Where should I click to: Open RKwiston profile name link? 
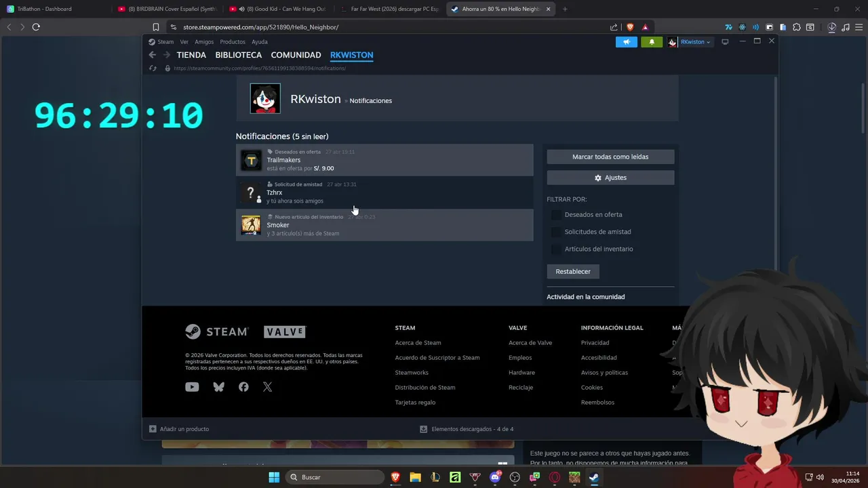tap(315, 99)
